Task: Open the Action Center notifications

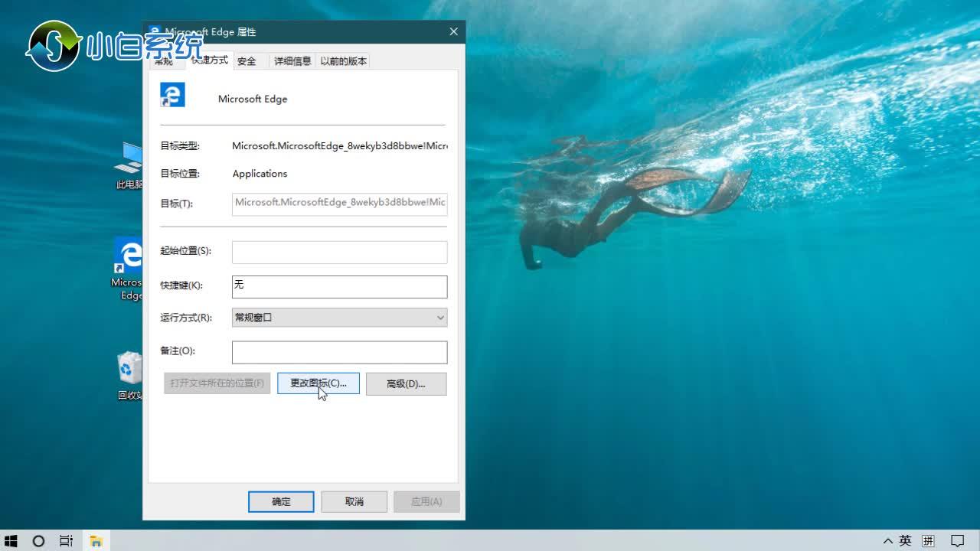Action: click(x=957, y=540)
